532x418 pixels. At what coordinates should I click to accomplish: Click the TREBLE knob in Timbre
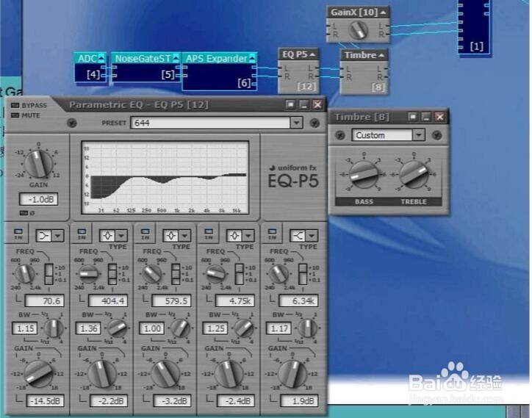point(414,175)
